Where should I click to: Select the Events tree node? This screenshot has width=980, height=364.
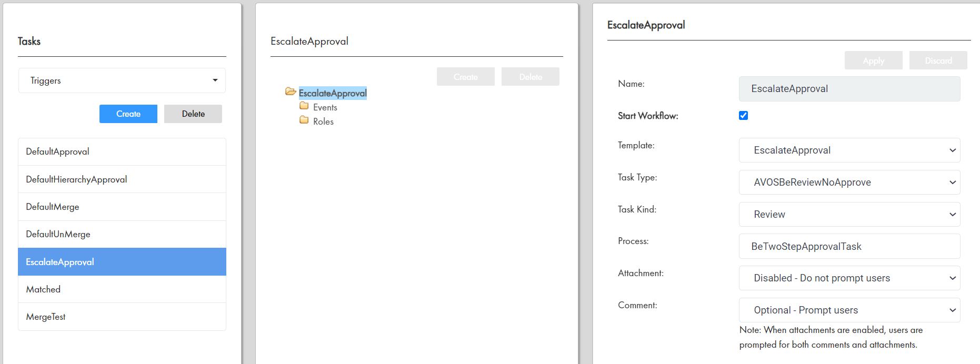325,107
